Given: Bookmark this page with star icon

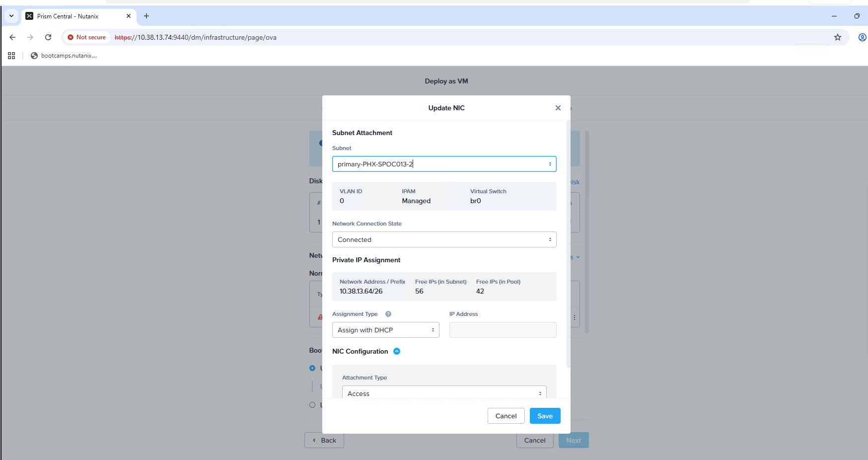Looking at the screenshot, I should [x=837, y=37].
